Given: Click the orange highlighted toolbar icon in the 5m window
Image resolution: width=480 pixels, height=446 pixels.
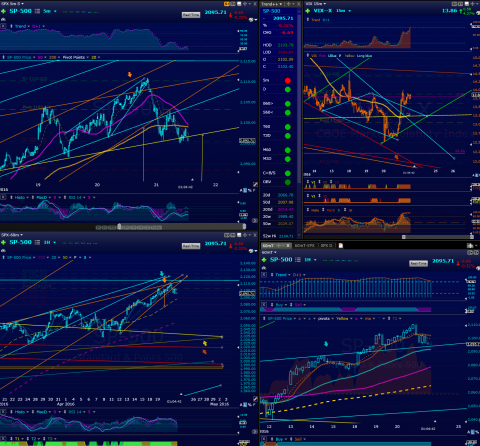Looking at the screenshot, I should point(227,4).
